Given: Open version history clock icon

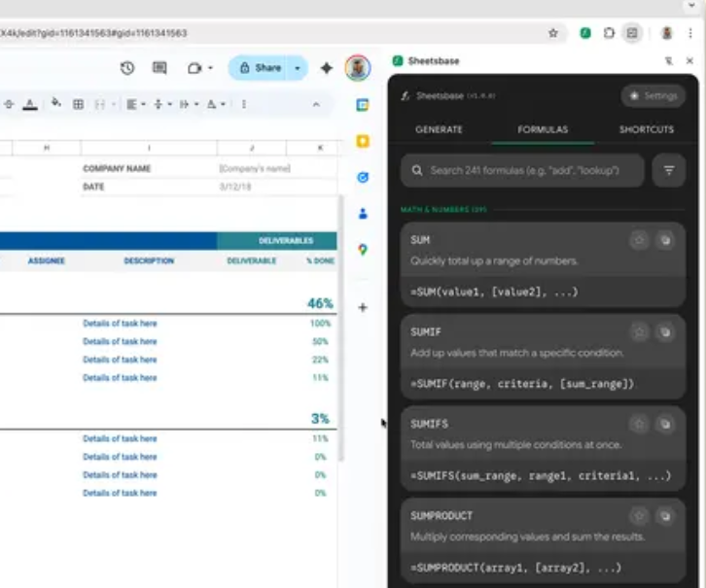Looking at the screenshot, I should tap(127, 68).
